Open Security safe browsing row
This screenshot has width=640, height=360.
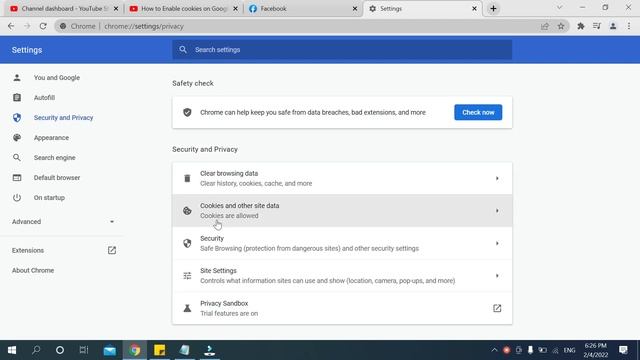coord(342,243)
